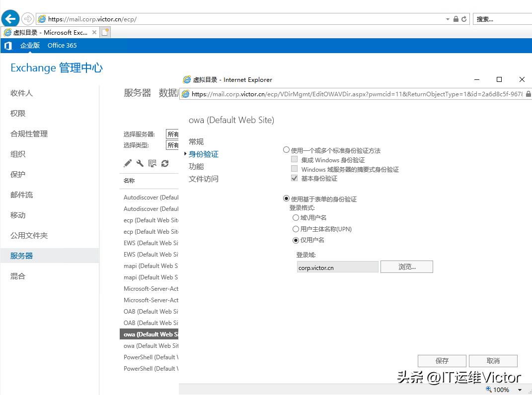Viewport: 532px width, 395px height.
Task: Open the address bar history dropdown arrow
Action: 448,19
